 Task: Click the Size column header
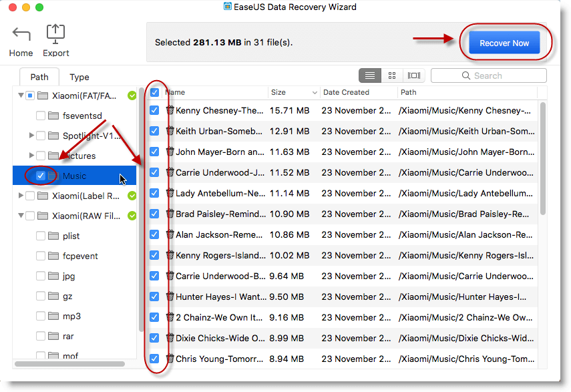point(293,92)
